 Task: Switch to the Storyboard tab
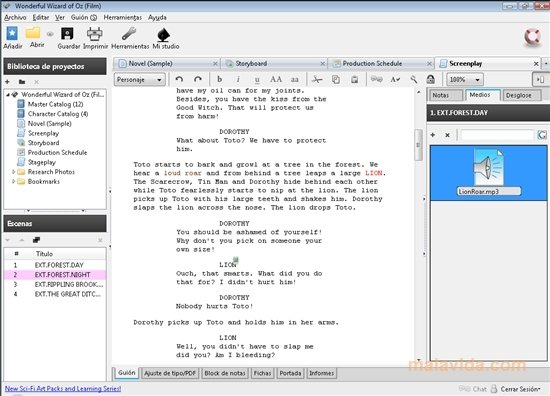[x=275, y=63]
